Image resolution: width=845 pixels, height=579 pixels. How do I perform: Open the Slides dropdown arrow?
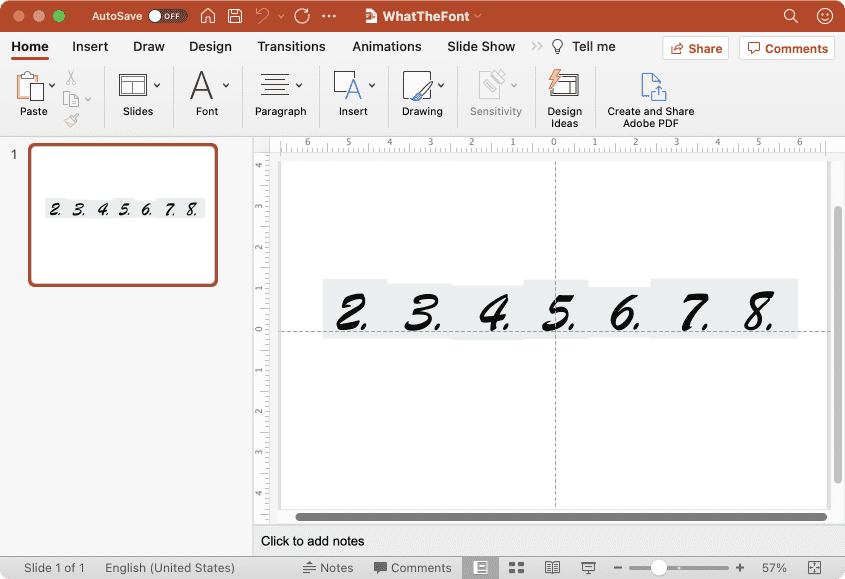coord(157,86)
